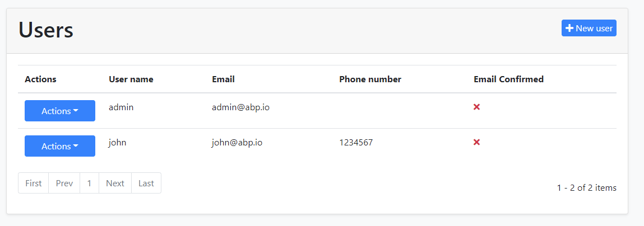The width and height of the screenshot is (644, 226).
Task: Select page 1 in pagination
Action: [89, 183]
